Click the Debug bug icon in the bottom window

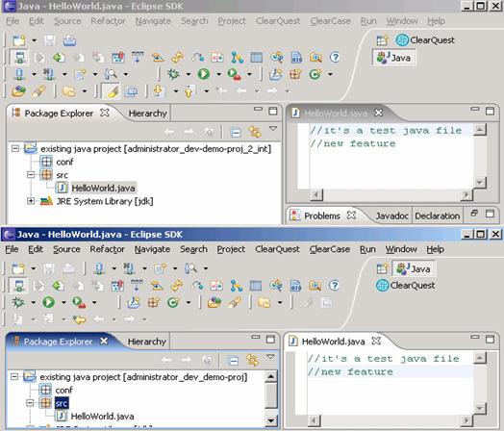(18, 302)
